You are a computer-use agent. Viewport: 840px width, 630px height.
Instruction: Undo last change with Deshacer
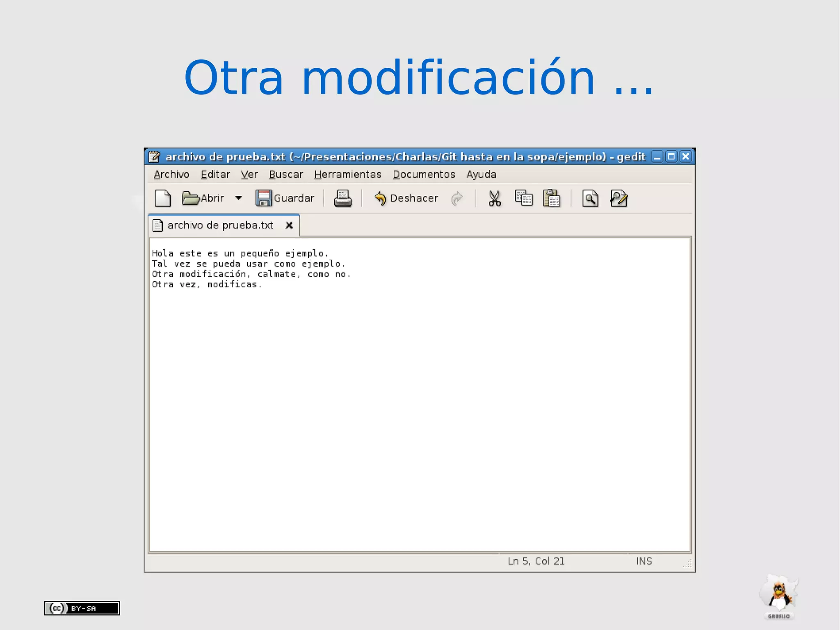[406, 198]
